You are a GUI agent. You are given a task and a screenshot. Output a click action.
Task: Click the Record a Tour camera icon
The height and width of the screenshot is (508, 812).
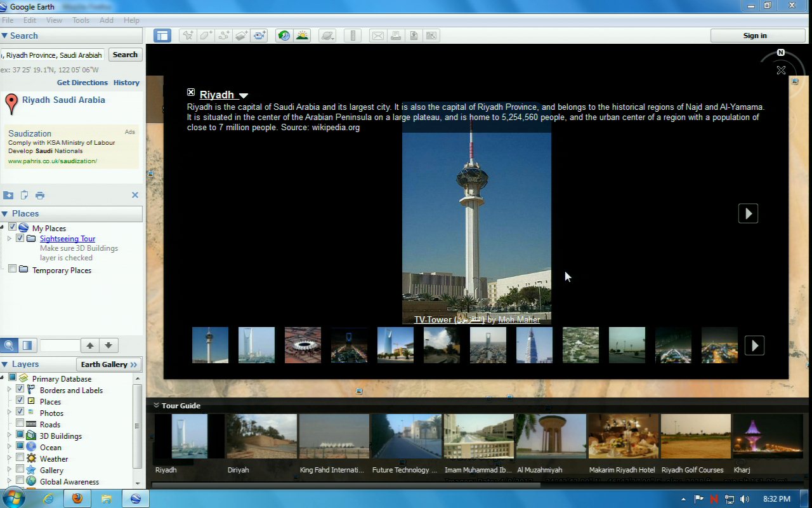click(259, 36)
